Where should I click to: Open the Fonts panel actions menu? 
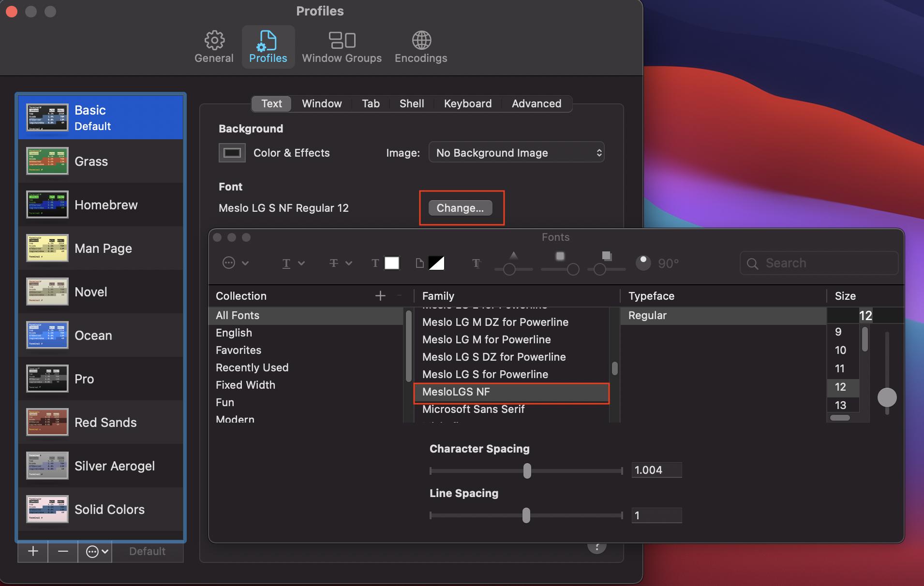point(235,263)
